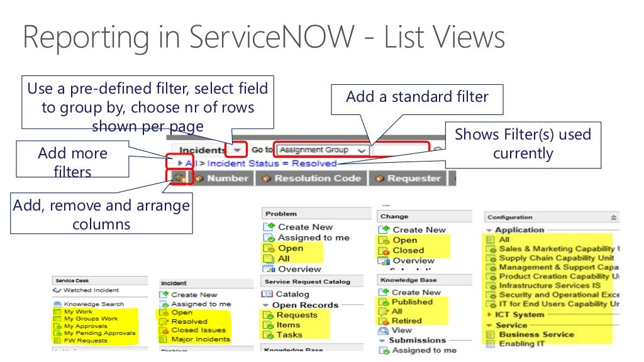Open Sales & Marketing Capability item

point(559,249)
